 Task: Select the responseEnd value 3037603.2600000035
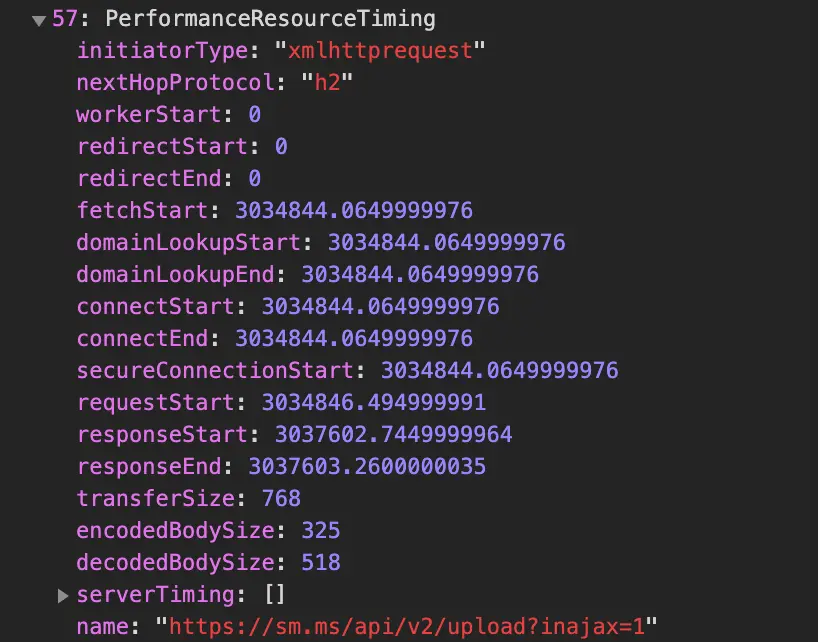point(367,466)
